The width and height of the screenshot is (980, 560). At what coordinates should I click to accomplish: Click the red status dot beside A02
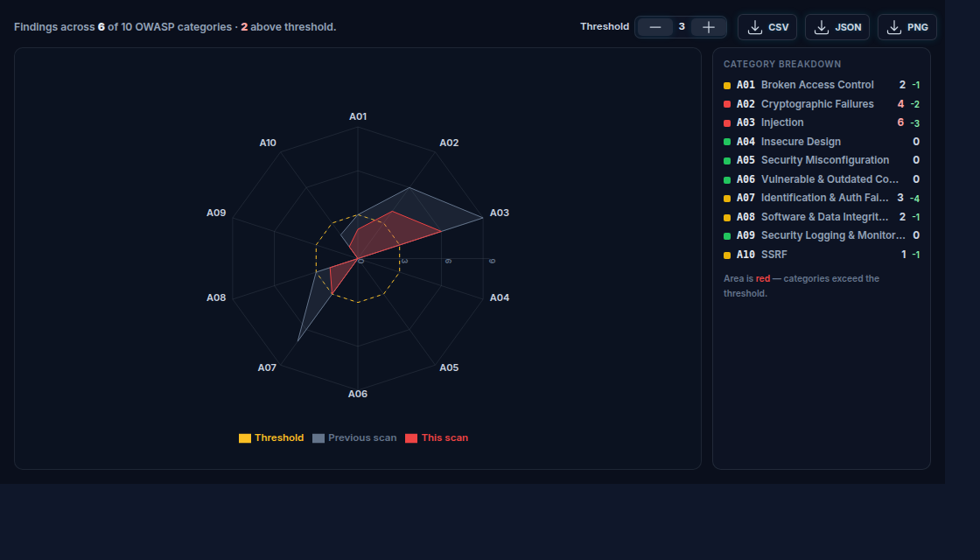tap(727, 104)
